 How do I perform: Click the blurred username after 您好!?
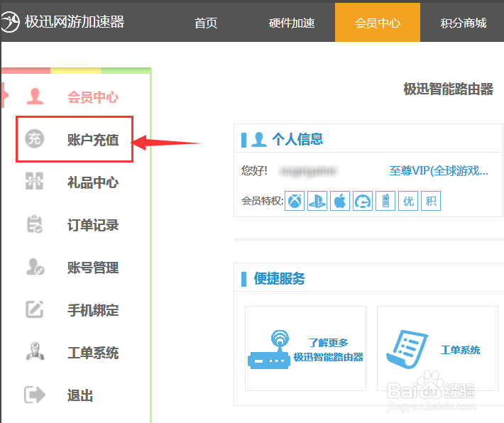(x=308, y=171)
